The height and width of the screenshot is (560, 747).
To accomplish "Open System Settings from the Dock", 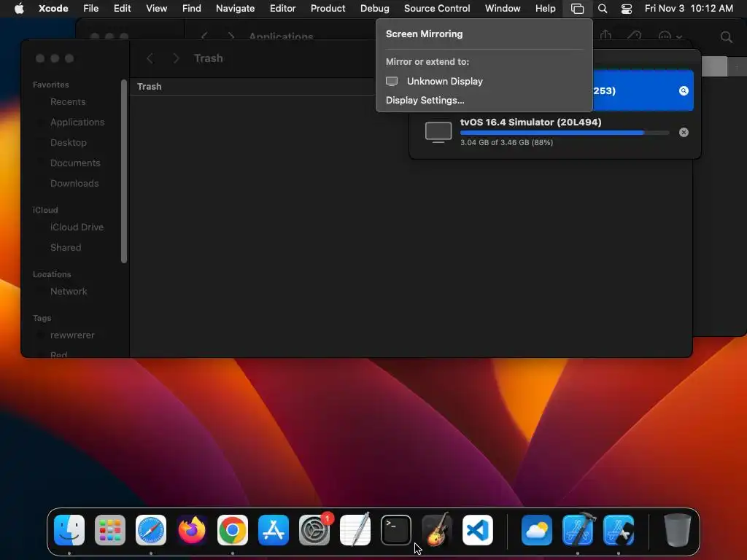I will point(314,530).
